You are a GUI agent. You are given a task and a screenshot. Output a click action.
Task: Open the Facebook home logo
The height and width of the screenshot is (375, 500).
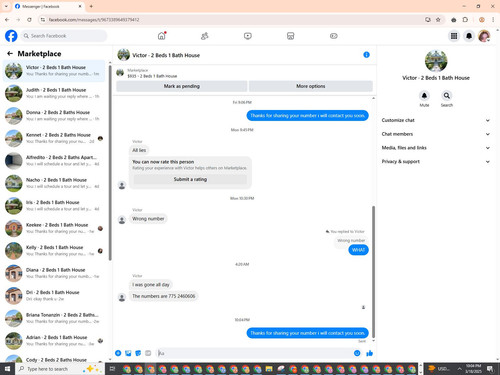[11, 36]
